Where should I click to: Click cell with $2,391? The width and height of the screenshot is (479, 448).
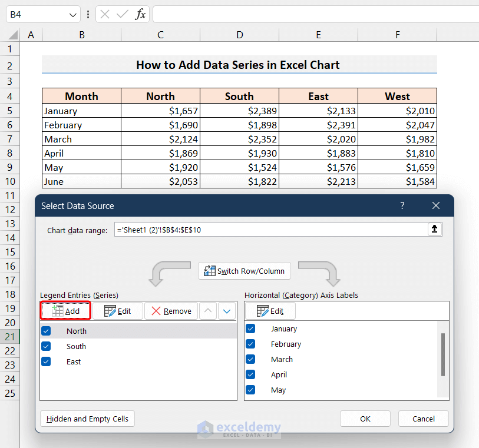(318, 125)
